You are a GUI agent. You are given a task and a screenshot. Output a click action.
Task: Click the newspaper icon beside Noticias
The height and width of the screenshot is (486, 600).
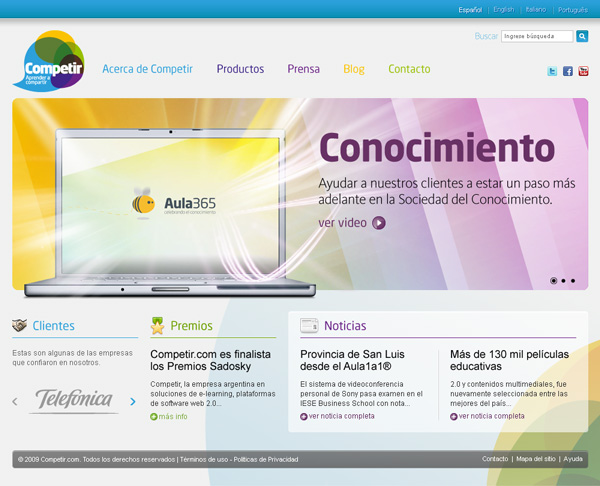pos(309,326)
